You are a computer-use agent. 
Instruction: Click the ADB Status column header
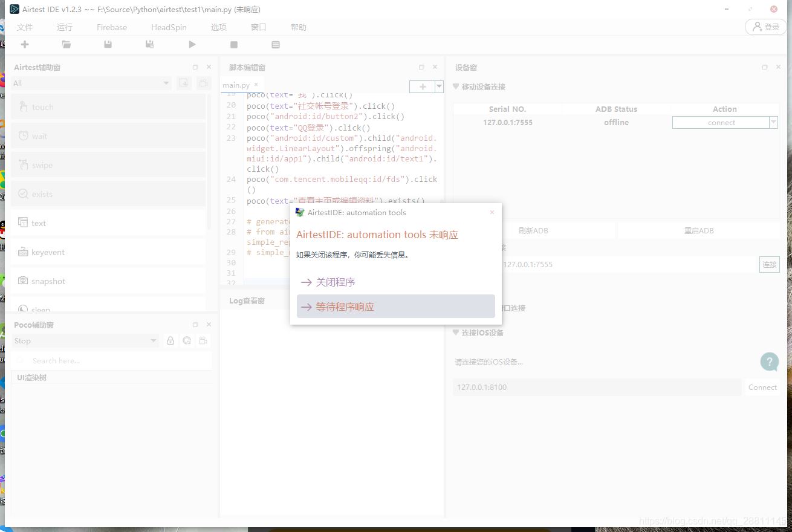pyautogui.click(x=616, y=109)
